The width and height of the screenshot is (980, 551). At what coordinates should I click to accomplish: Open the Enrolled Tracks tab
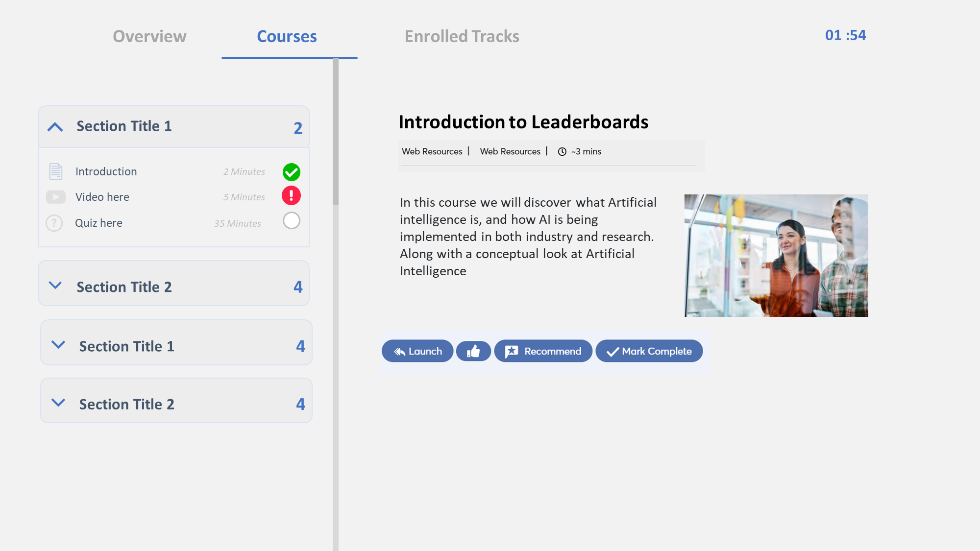click(462, 36)
